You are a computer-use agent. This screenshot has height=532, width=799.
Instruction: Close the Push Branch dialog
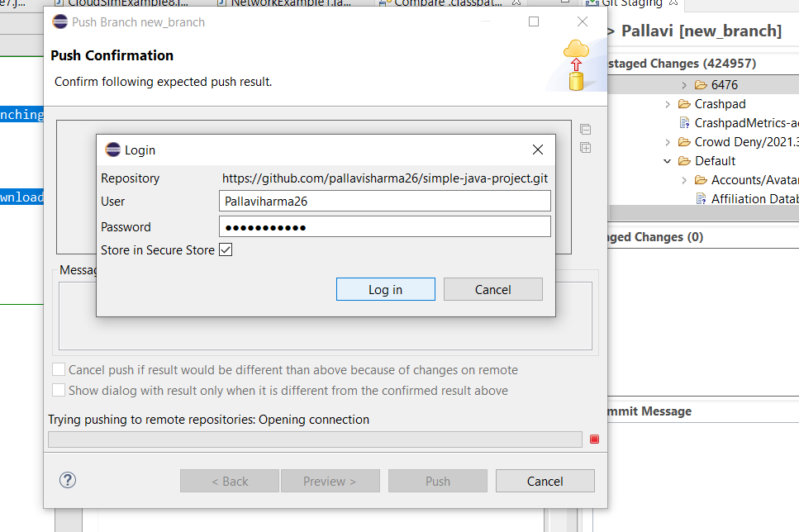coord(583,21)
